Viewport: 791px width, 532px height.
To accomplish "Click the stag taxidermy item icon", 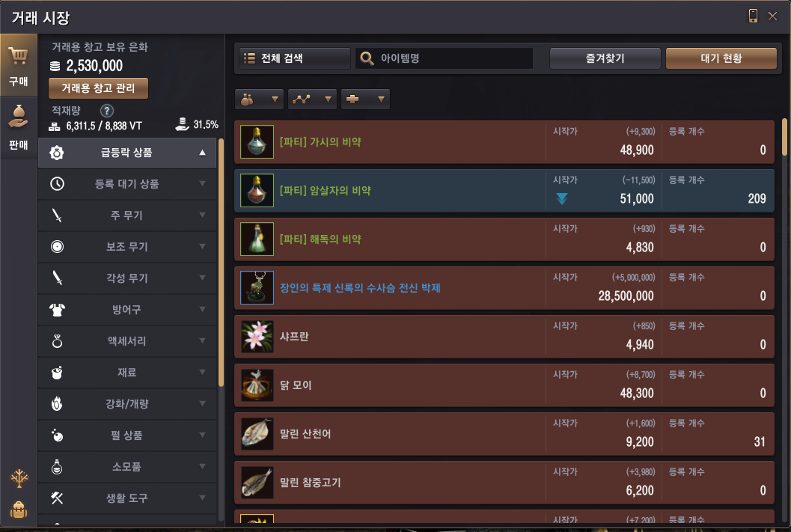I will coord(257,288).
